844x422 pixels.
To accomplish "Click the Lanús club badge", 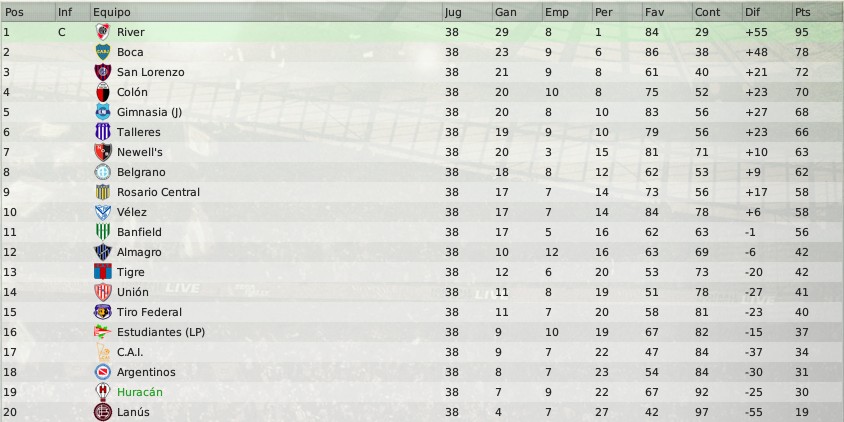I will click(102, 412).
